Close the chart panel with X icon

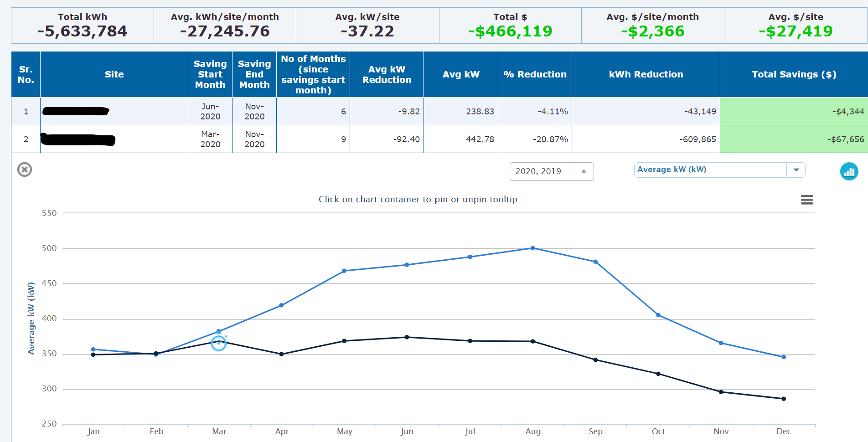click(x=25, y=170)
